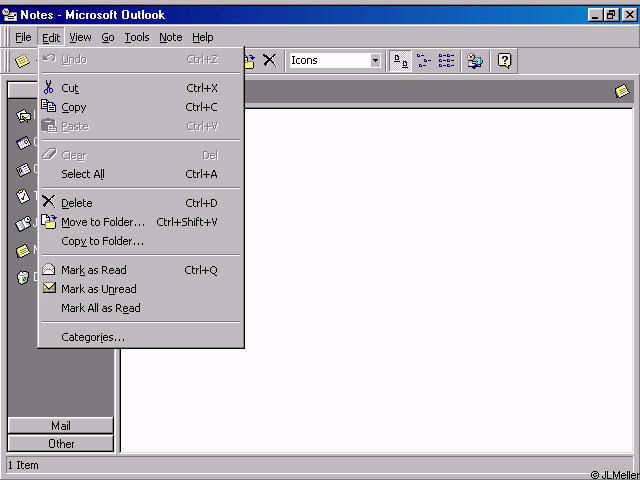Viewport: 640px width, 480px height.
Task: Click the open envelope icon beside Mark as Read
Action: (49, 269)
